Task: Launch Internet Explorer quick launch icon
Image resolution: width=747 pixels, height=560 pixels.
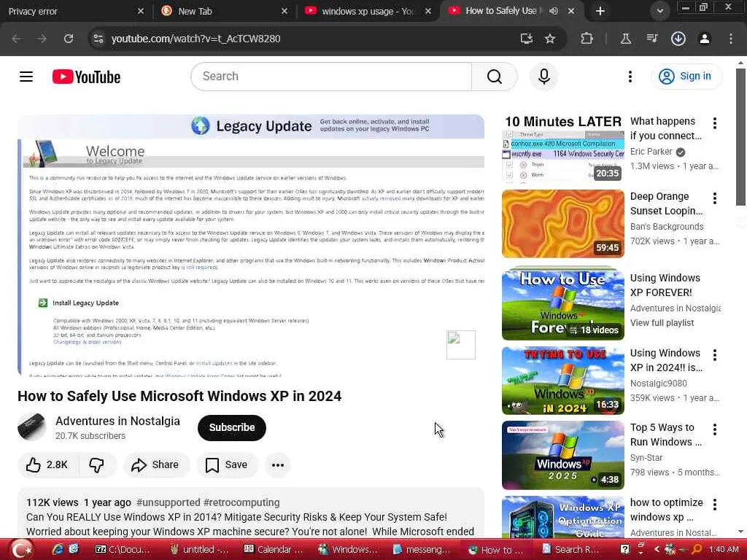Action: 58,550
